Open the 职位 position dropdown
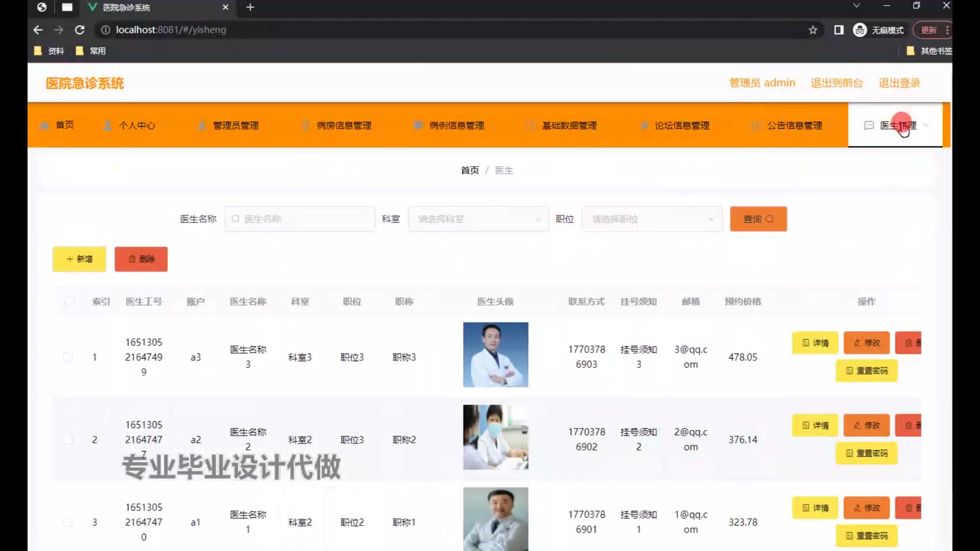 [652, 219]
